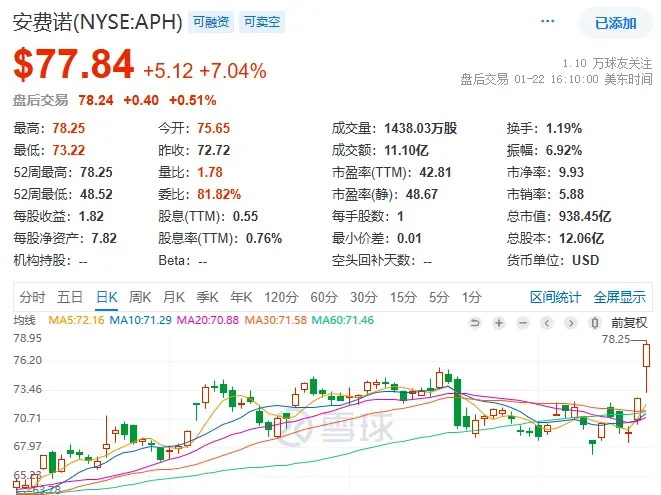Image resolution: width=661 pixels, height=495 pixels.
Task: Click the 可卖空 tag
Action: (x=262, y=22)
